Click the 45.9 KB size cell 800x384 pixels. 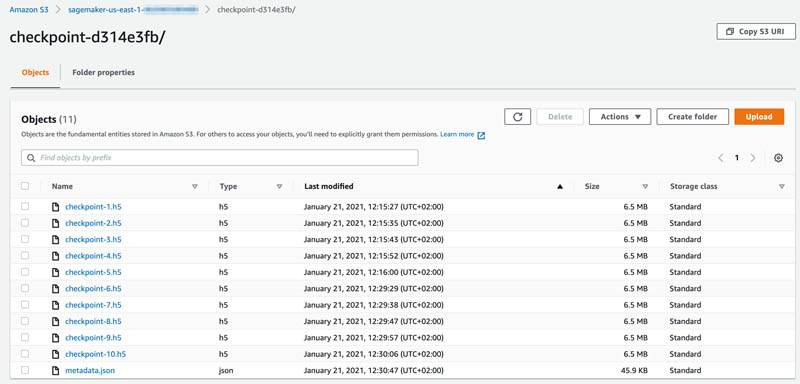[x=634, y=370]
